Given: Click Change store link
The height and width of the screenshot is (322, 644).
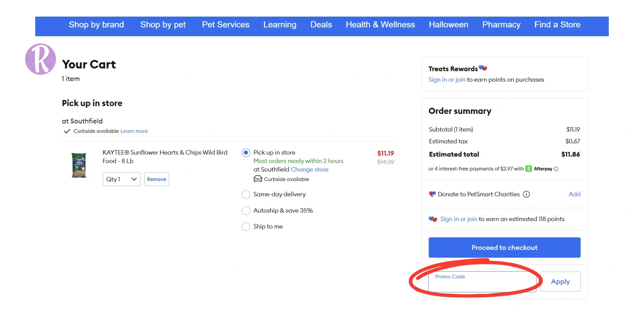Looking at the screenshot, I should (x=309, y=169).
